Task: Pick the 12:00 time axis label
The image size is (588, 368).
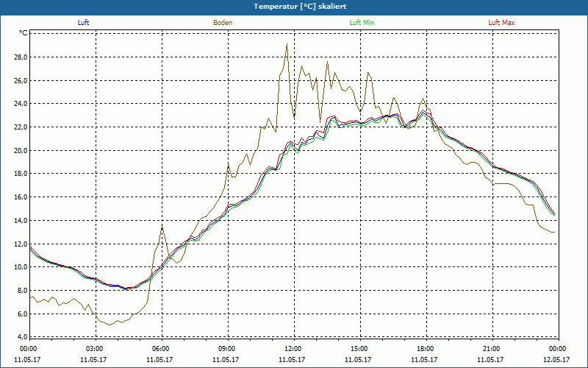Action: [293, 349]
